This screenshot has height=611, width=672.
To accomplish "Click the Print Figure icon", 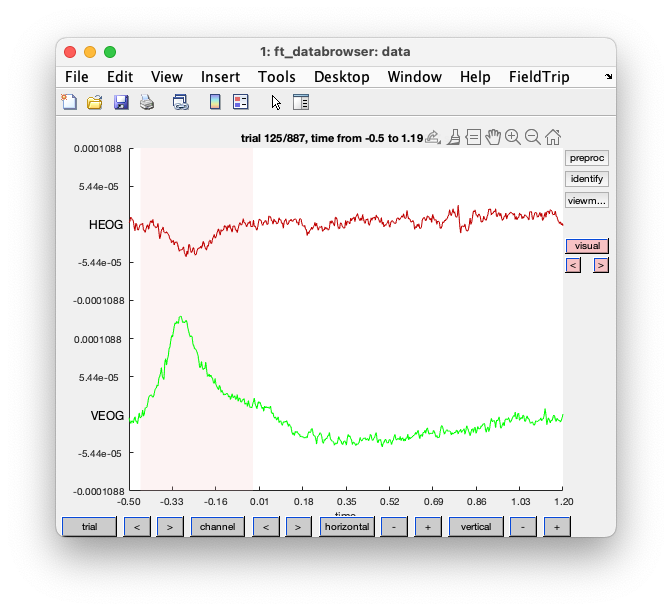I will (x=147, y=102).
